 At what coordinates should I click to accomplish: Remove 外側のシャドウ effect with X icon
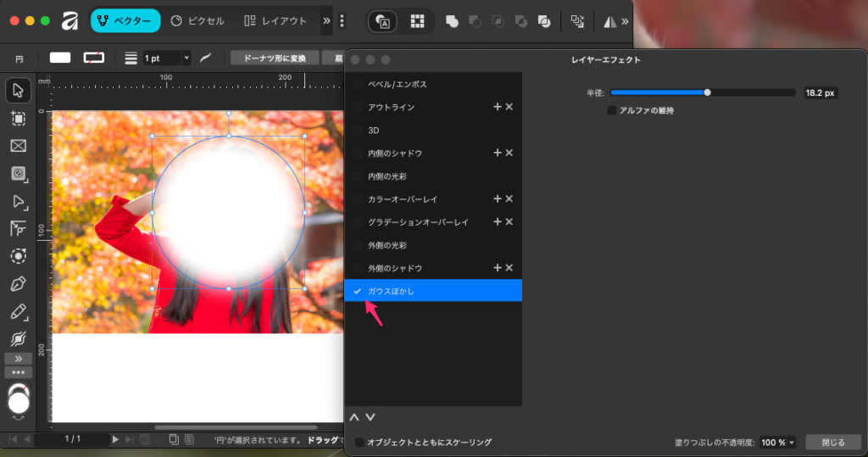(509, 268)
